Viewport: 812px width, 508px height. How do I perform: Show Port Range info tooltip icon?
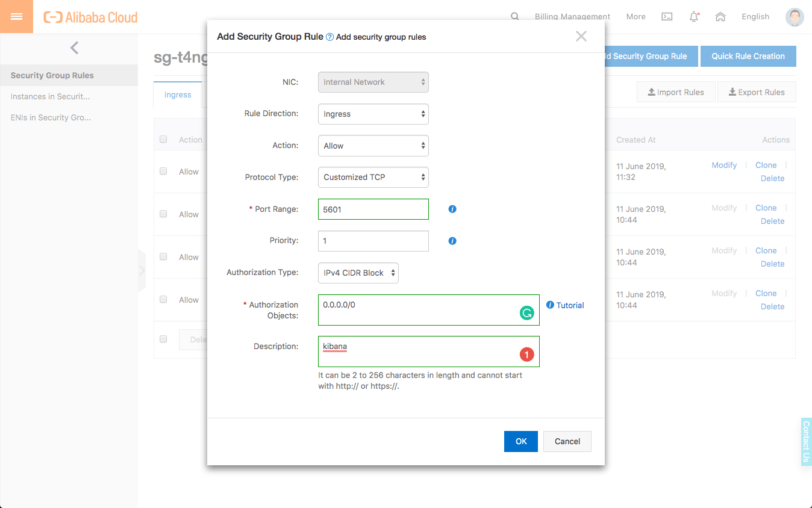click(x=452, y=209)
